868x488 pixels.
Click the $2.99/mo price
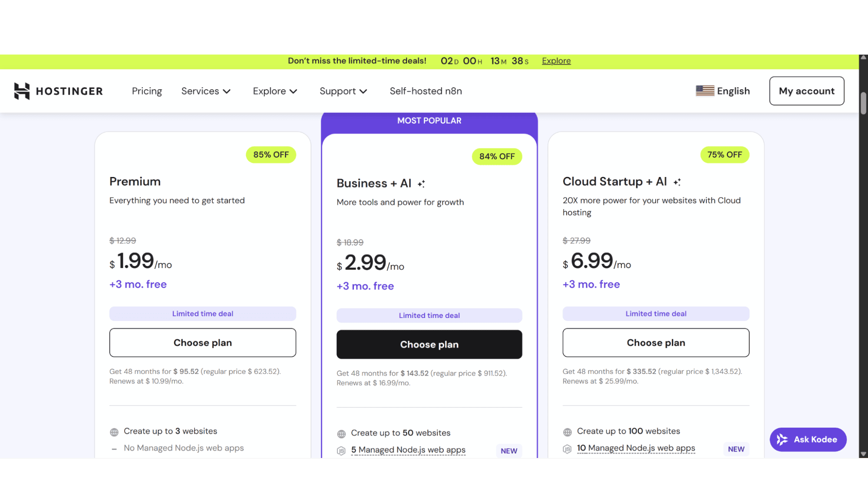click(370, 263)
